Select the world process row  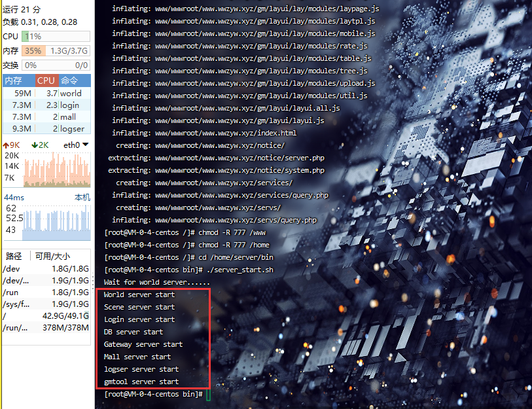46,93
